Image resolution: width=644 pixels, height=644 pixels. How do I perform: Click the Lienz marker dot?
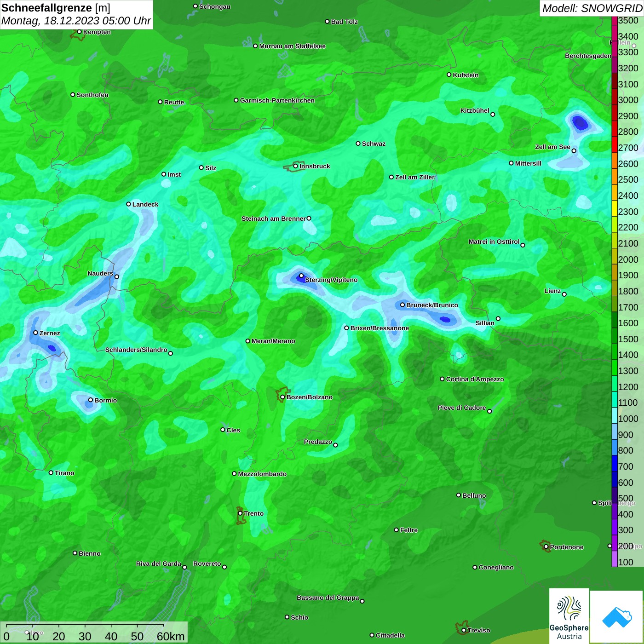(564, 294)
